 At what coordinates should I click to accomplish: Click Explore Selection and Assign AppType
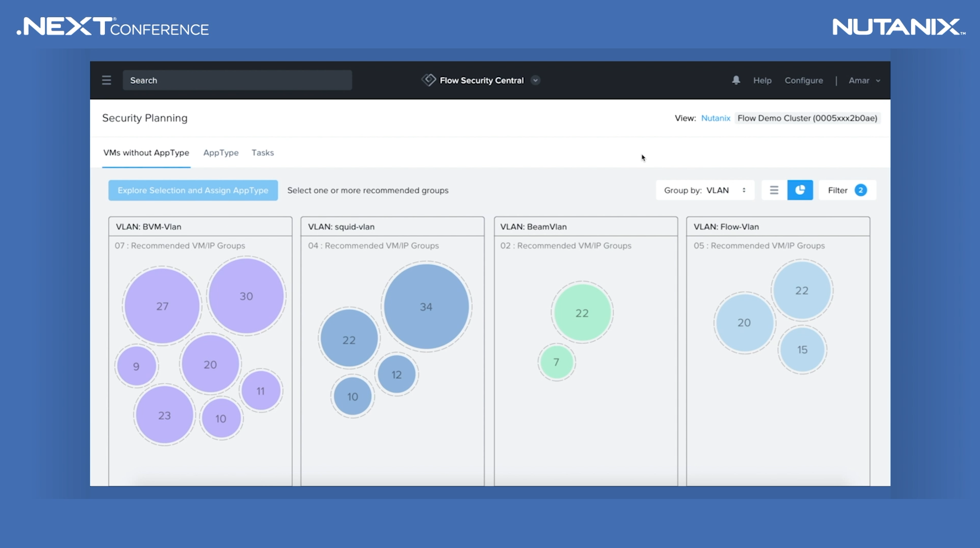(x=193, y=190)
